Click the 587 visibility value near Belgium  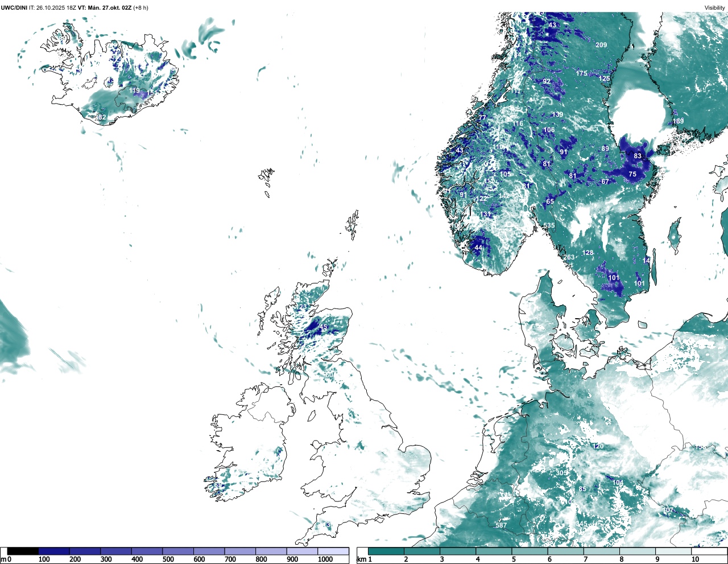pyautogui.click(x=501, y=525)
